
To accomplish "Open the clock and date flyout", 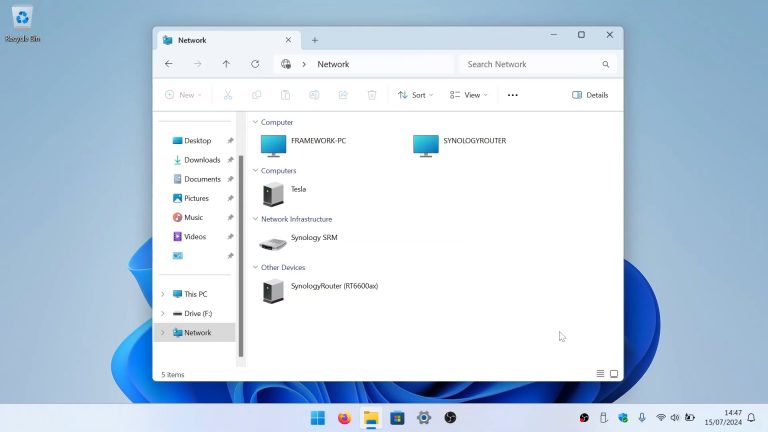I will pyautogui.click(x=723, y=417).
